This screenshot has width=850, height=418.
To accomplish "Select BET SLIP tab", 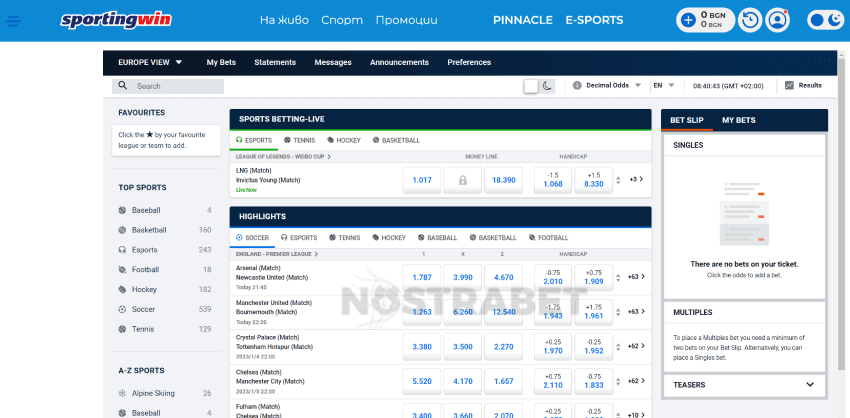I will 687,120.
